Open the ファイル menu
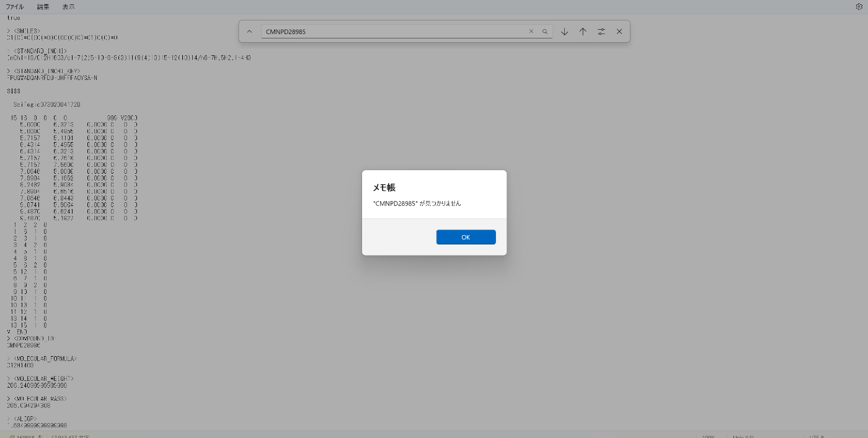 point(15,7)
